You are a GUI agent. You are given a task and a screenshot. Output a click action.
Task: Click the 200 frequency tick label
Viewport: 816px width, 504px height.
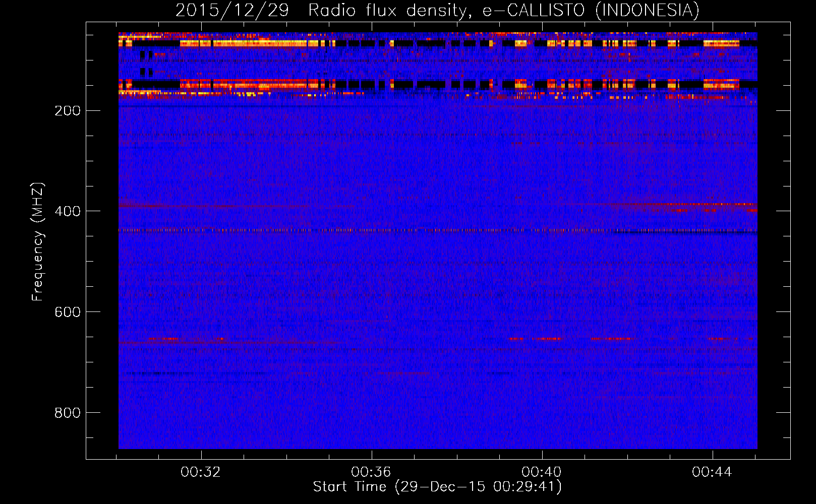(68, 110)
